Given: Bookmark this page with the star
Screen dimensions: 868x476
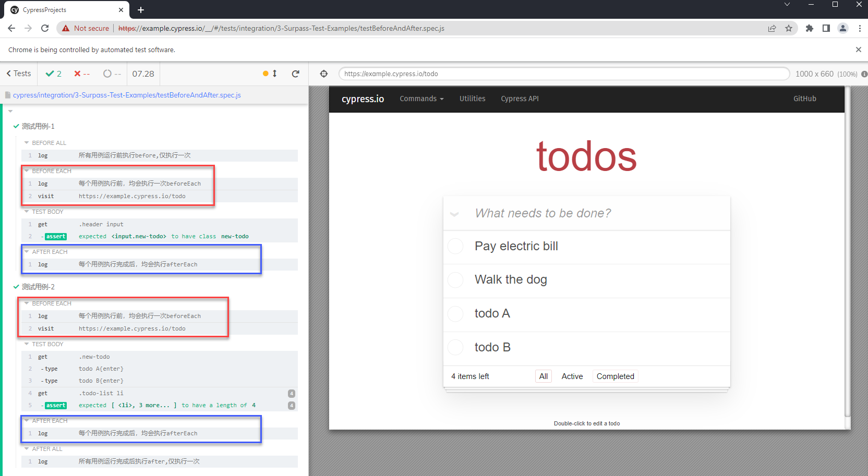Looking at the screenshot, I should (789, 28).
